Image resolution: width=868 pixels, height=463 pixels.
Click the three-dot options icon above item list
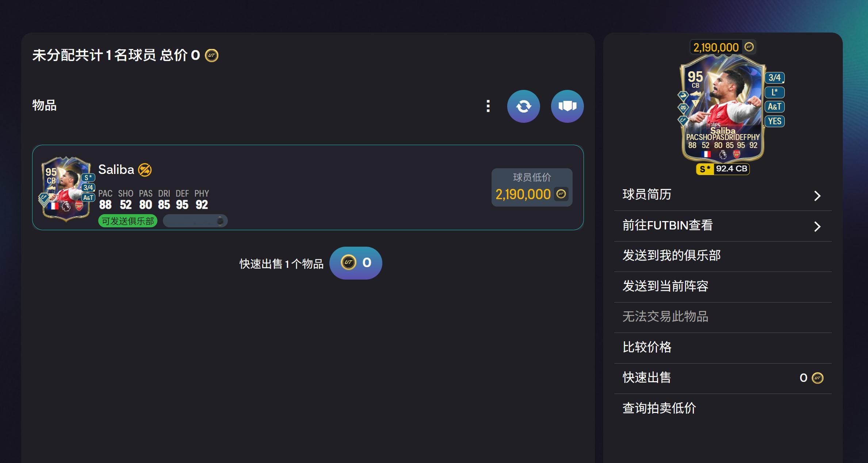[x=488, y=106]
